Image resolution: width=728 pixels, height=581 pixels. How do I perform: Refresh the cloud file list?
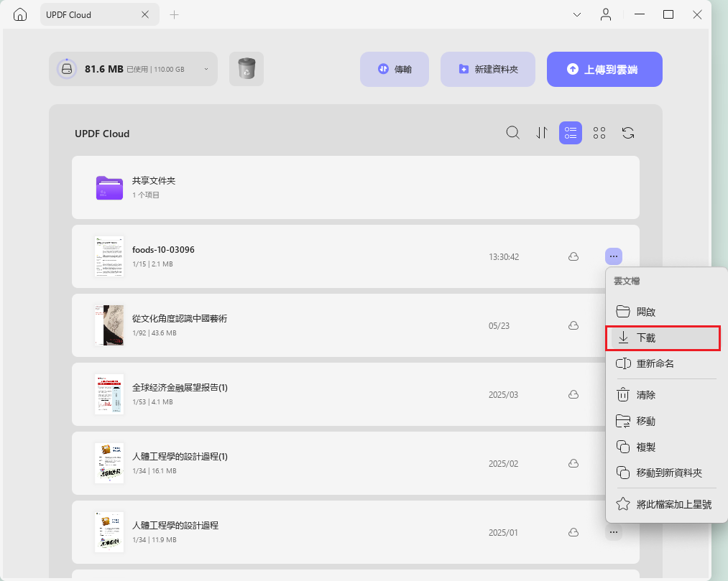click(x=627, y=133)
